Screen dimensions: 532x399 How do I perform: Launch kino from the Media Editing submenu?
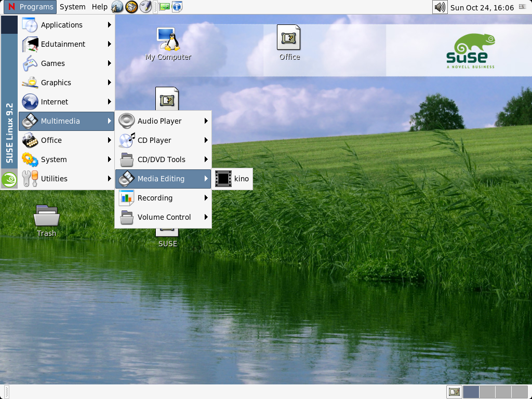[232, 179]
